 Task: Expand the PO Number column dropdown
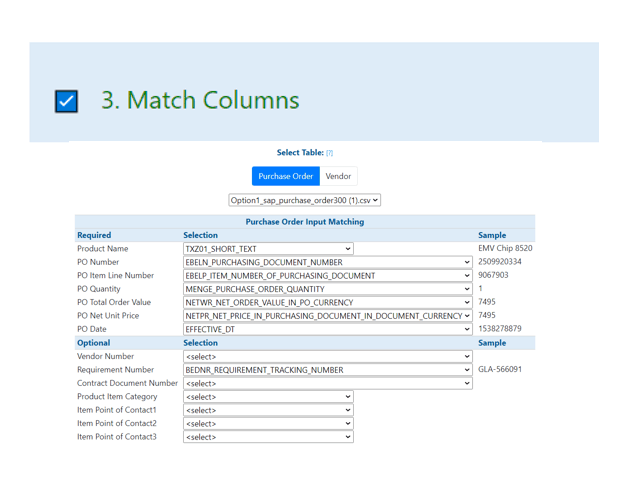pyautogui.click(x=328, y=262)
